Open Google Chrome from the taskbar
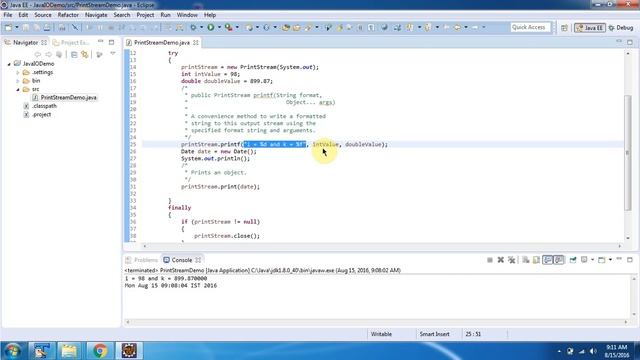The width and height of the screenshot is (640, 360). [x=100, y=351]
